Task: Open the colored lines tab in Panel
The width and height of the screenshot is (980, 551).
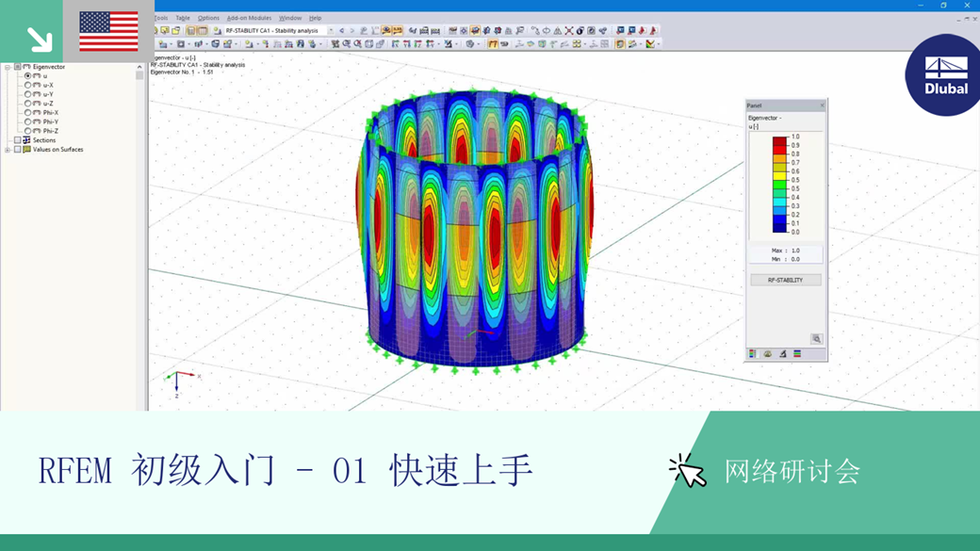Action: coord(797,354)
